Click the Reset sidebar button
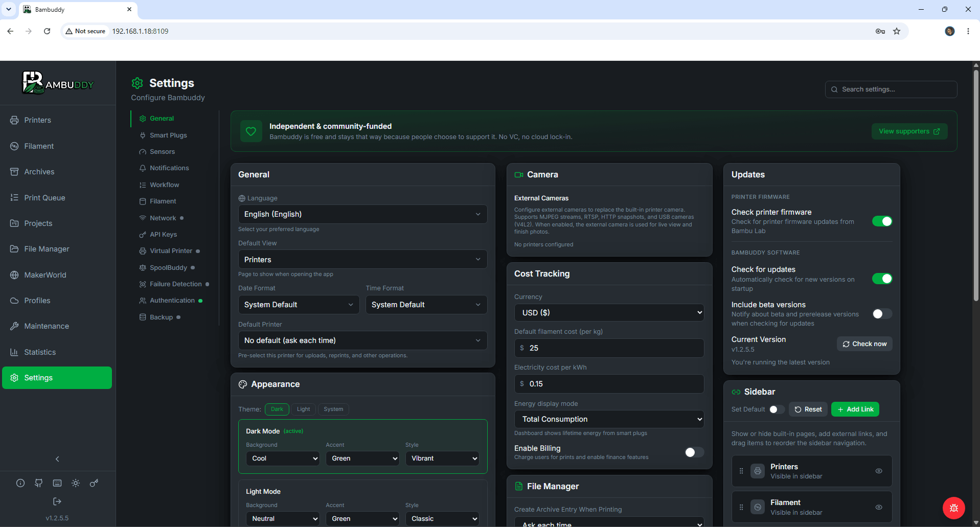The width and height of the screenshot is (980, 527). point(808,409)
